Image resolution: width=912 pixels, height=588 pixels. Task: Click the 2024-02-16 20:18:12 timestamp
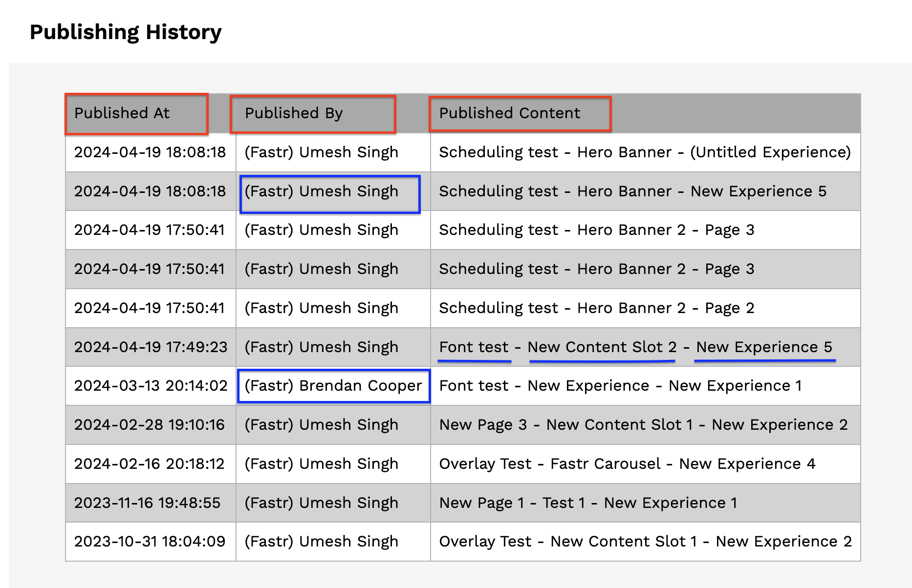pyautogui.click(x=150, y=463)
